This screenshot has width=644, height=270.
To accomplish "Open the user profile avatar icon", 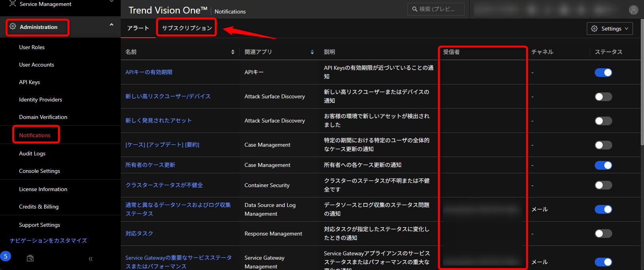I will tap(634, 10).
